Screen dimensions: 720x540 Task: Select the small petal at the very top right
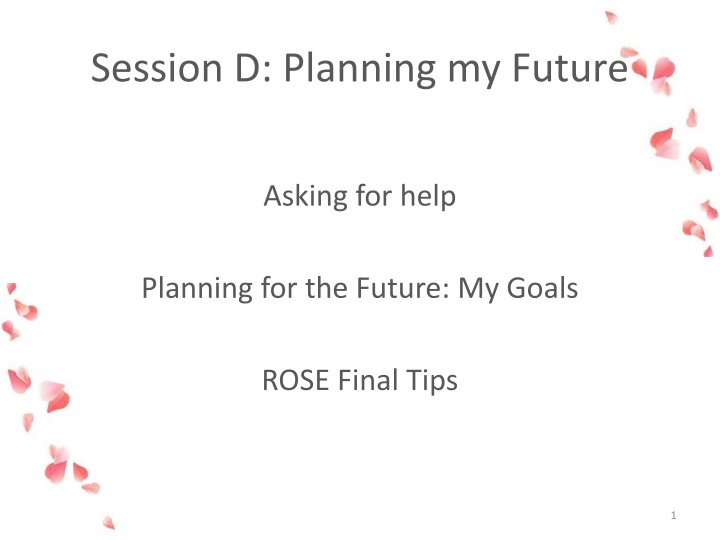pyautogui.click(x=611, y=17)
